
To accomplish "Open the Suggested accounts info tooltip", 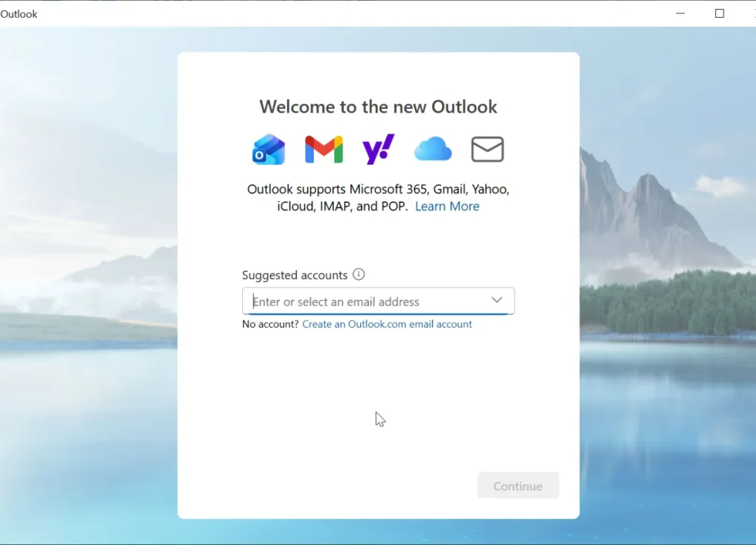I will 359,274.
